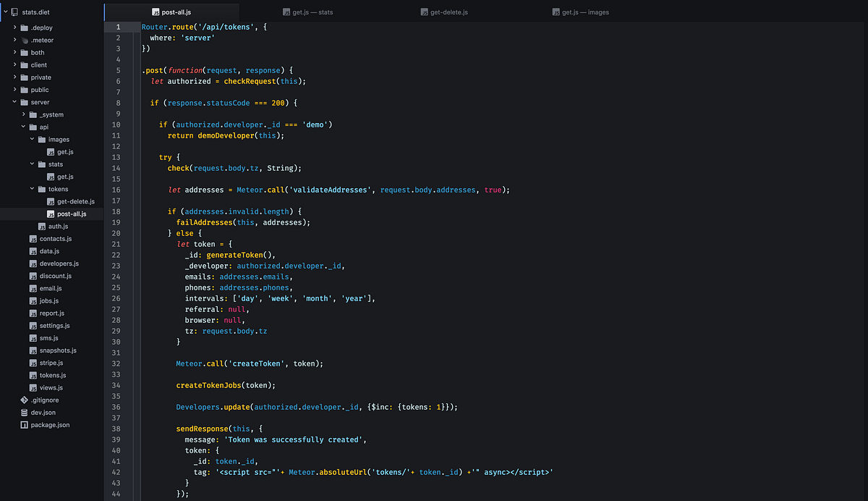Open the get.js — images tab
The width and height of the screenshot is (868, 501).
[x=585, y=12]
